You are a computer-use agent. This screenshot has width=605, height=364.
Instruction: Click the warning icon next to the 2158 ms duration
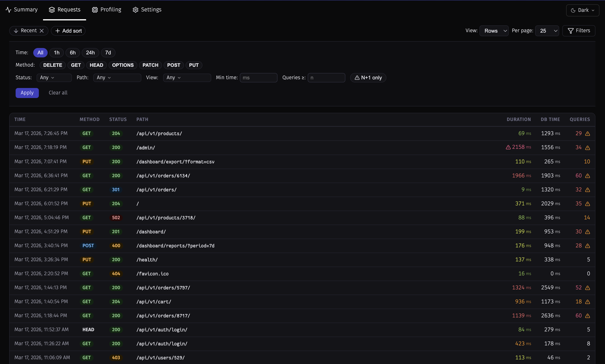pyautogui.click(x=508, y=147)
